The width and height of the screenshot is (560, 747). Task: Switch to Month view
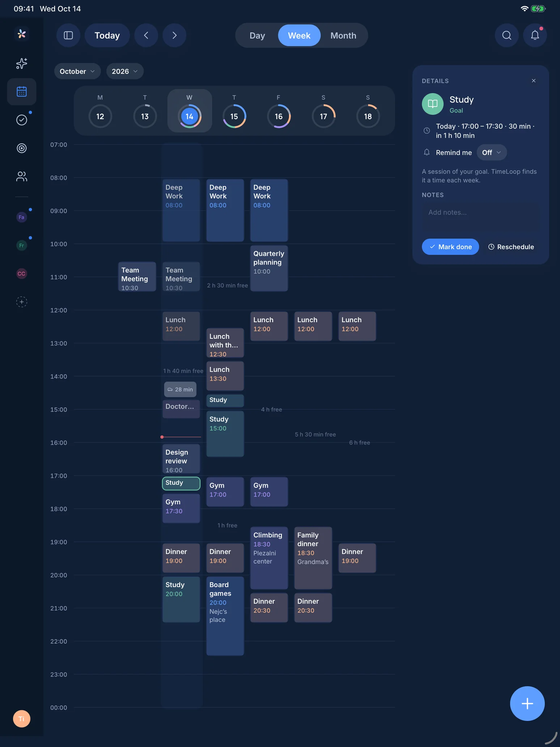[343, 35]
